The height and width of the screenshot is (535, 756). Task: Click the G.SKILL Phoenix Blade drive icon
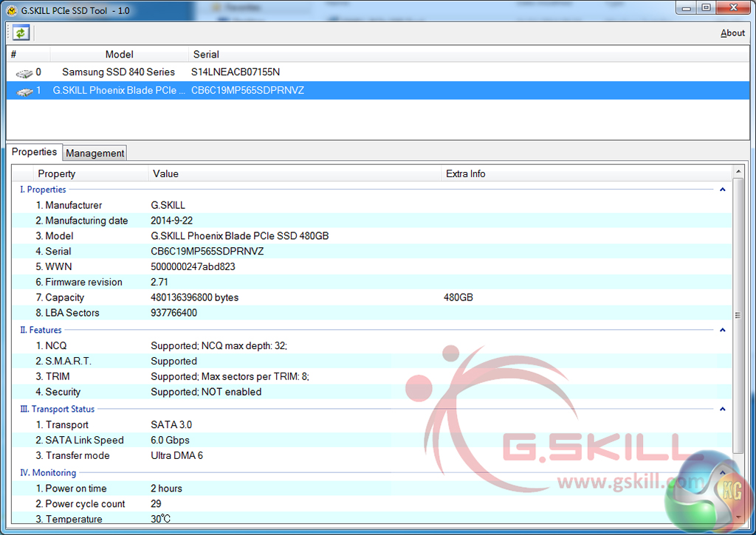pyautogui.click(x=24, y=91)
